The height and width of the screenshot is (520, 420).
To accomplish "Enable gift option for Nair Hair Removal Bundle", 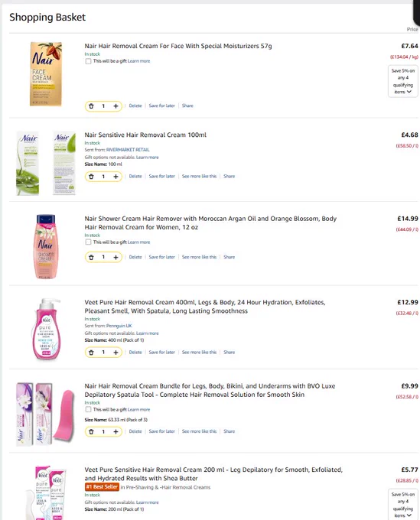I will coord(88,410).
